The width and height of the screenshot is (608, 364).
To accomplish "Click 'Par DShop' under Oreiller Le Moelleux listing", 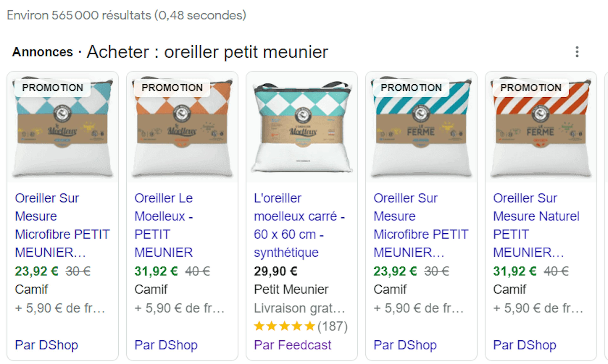I will pos(166,345).
